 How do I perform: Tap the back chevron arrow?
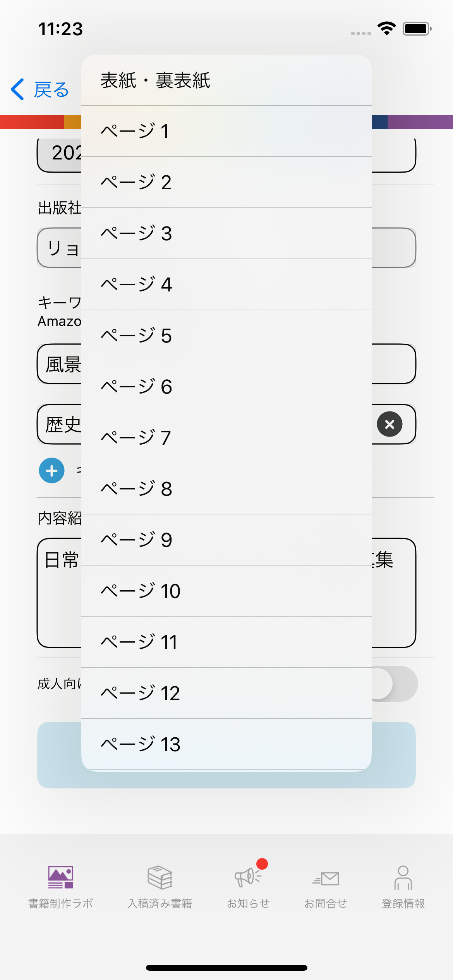(x=18, y=89)
